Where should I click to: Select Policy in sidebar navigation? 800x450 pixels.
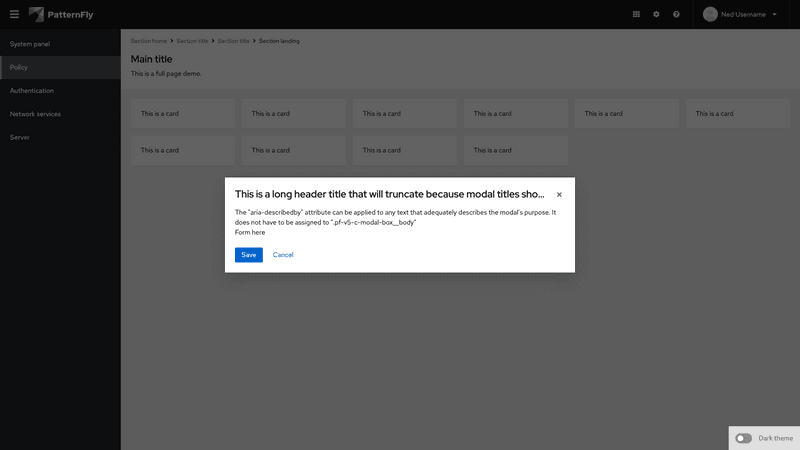(x=19, y=67)
